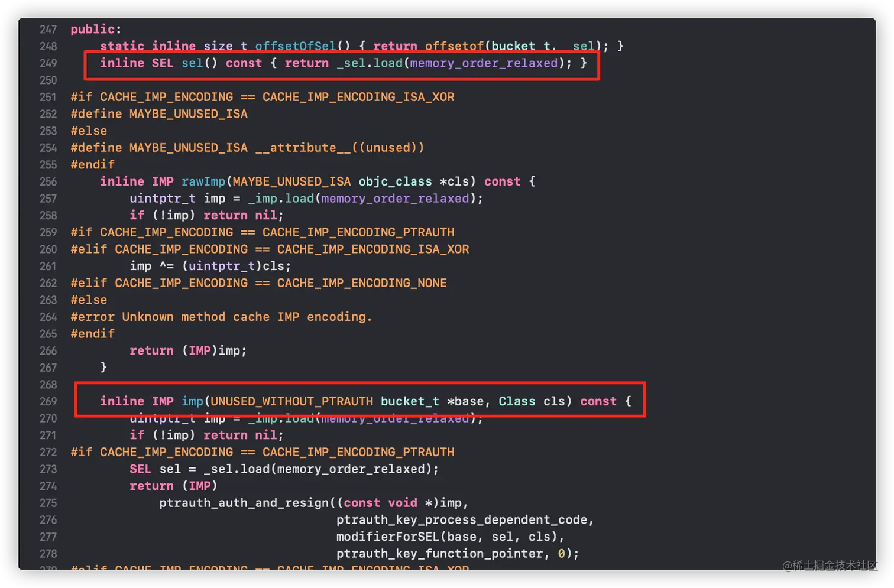The image size is (894, 588).
Task: Click the "#else" directive on line 263
Action: pyautogui.click(x=89, y=300)
